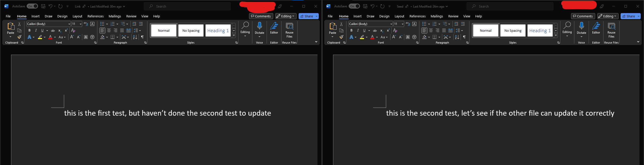Click the Search box in Link window
644x165 pixels.
(x=187, y=6)
